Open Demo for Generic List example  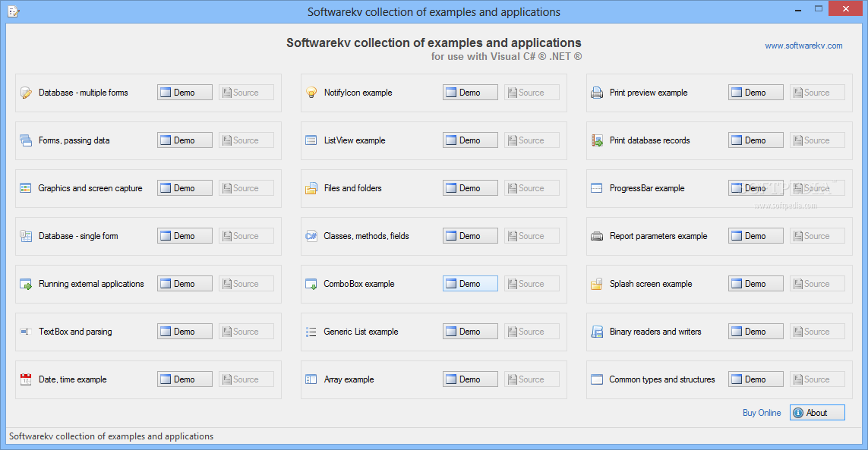(x=471, y=332)
